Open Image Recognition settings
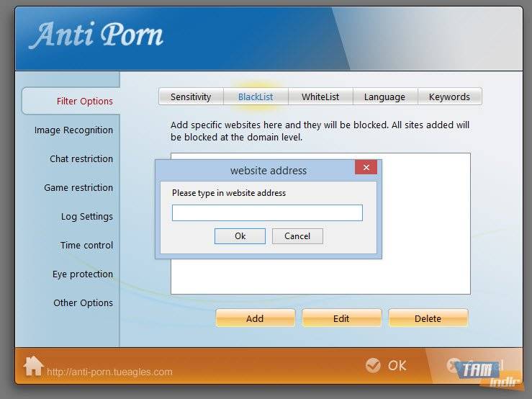Viewport: 532px width, 399px height. point(73,130)
